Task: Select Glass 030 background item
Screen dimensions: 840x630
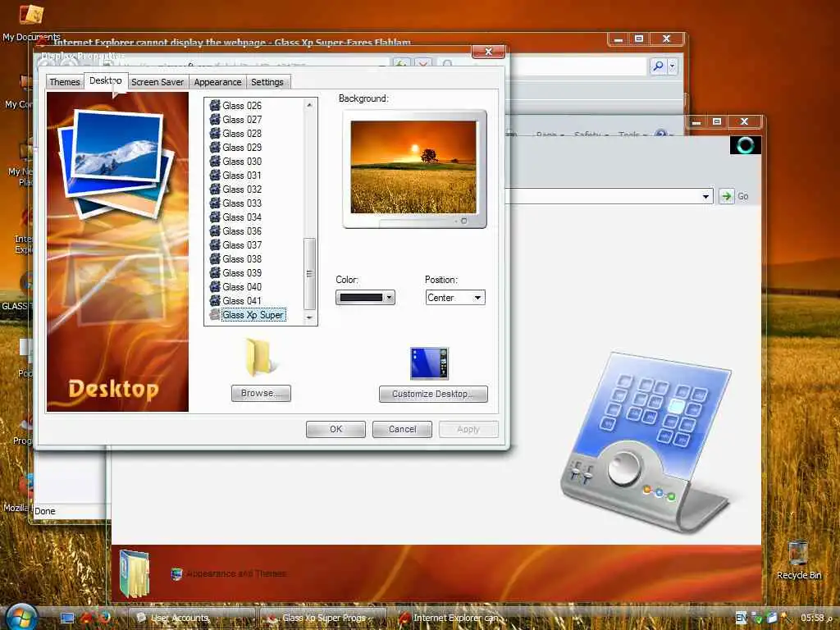Action: [x=242, y=162]
